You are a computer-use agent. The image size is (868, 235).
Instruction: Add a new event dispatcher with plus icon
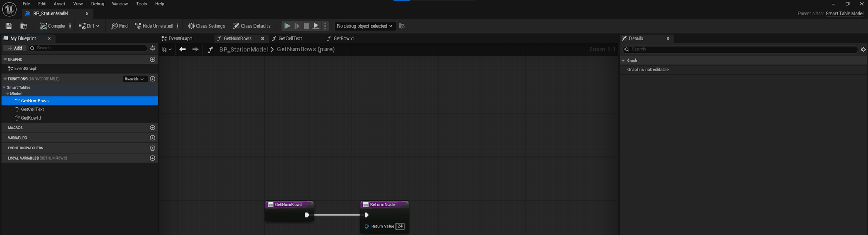pos(152,148)
